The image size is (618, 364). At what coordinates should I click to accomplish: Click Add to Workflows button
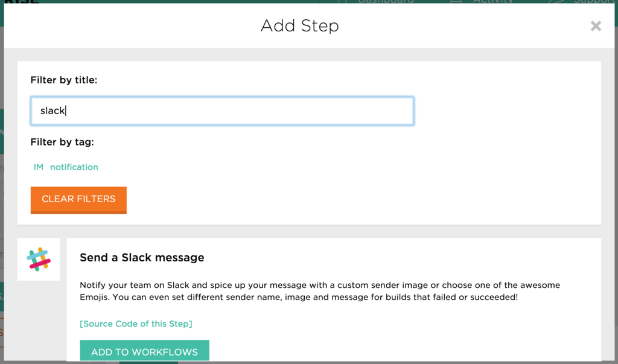click(x=144, y=351)
